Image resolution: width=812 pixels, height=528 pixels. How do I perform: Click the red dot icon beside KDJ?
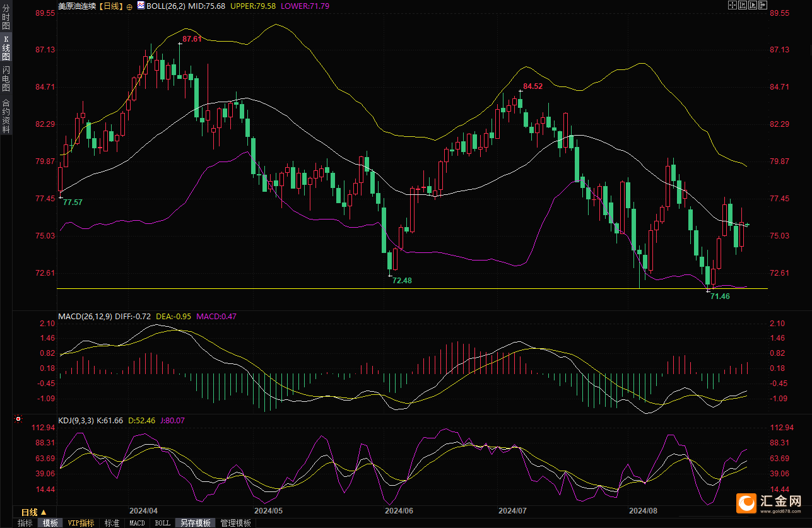tap(18, 419)
